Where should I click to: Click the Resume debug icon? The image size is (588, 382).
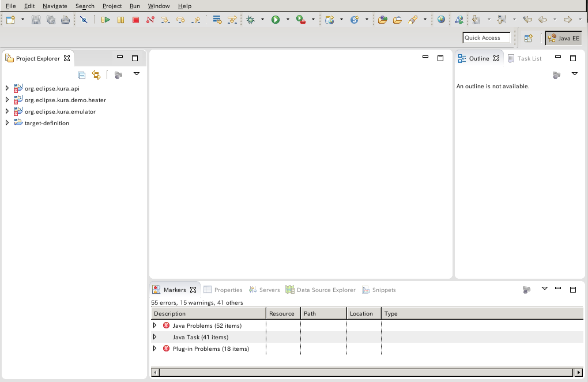click(105, 20)
